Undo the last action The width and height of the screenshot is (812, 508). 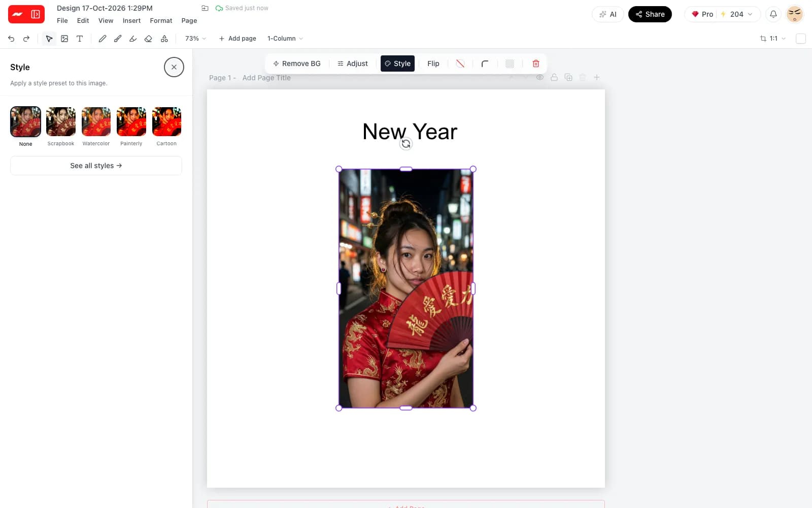(11, 39)
